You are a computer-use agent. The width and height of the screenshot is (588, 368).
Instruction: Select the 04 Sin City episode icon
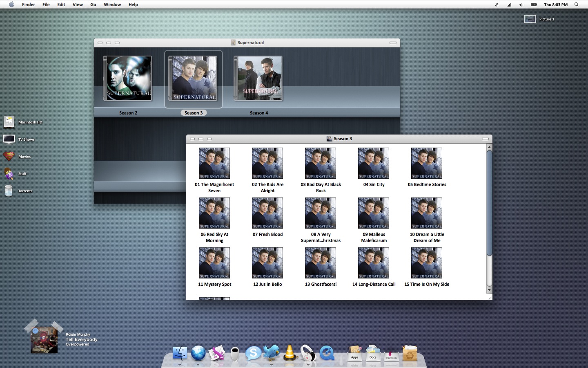(374, 163)
